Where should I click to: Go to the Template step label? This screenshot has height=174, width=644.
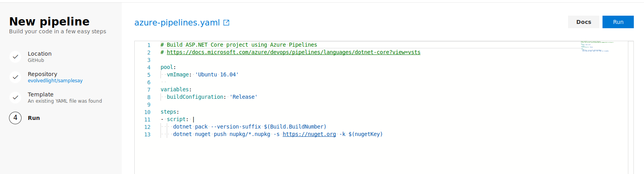[x=40, y=94]
